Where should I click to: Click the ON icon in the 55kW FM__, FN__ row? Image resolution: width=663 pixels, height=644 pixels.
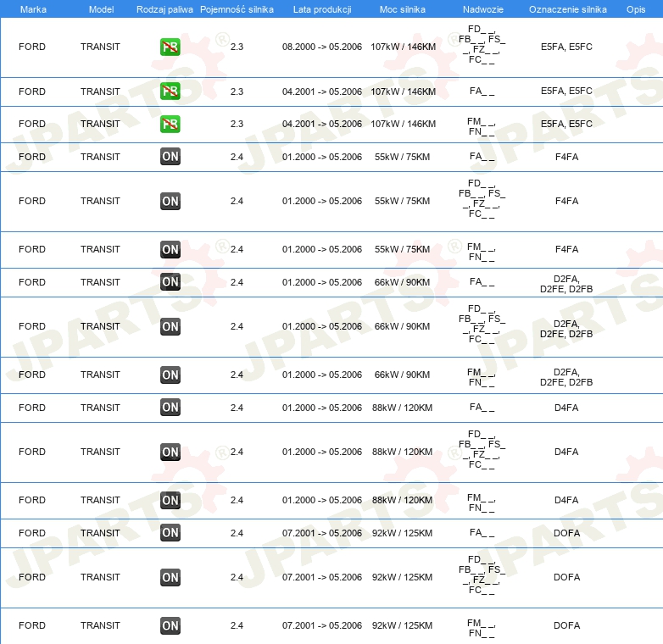point(170,250)
